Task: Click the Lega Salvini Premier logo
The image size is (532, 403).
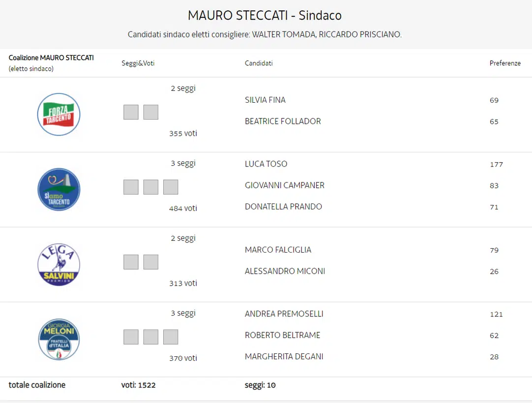Action: click(x=59, y=264)
